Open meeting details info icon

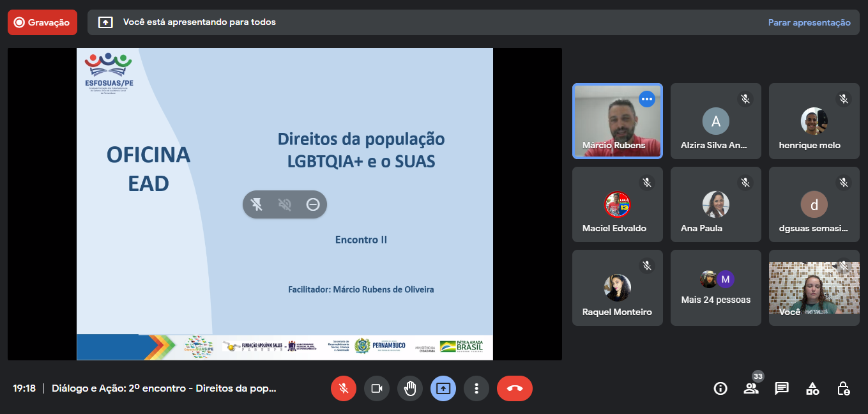[720, 388]
